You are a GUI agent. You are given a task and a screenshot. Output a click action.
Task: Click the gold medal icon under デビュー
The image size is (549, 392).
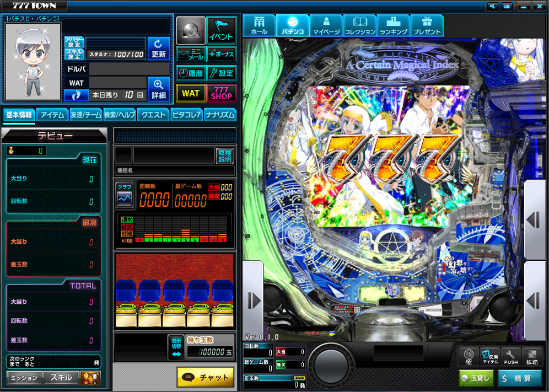(11, 151)
